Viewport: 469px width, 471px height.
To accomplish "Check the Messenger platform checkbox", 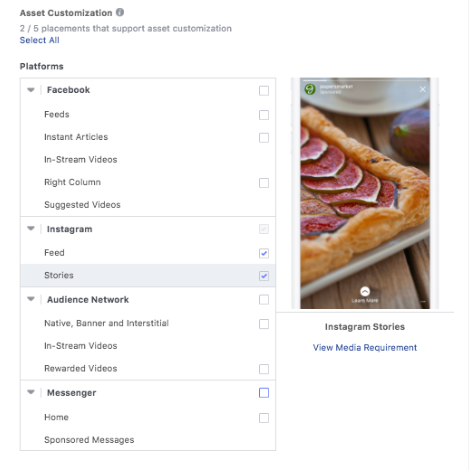I will pyautogui.click(x=264, y=393).
